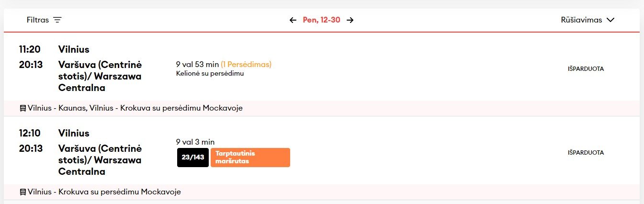The image size is (644, 204).
Task: Go to next date with right arrow
Action: tap(350, 20)
